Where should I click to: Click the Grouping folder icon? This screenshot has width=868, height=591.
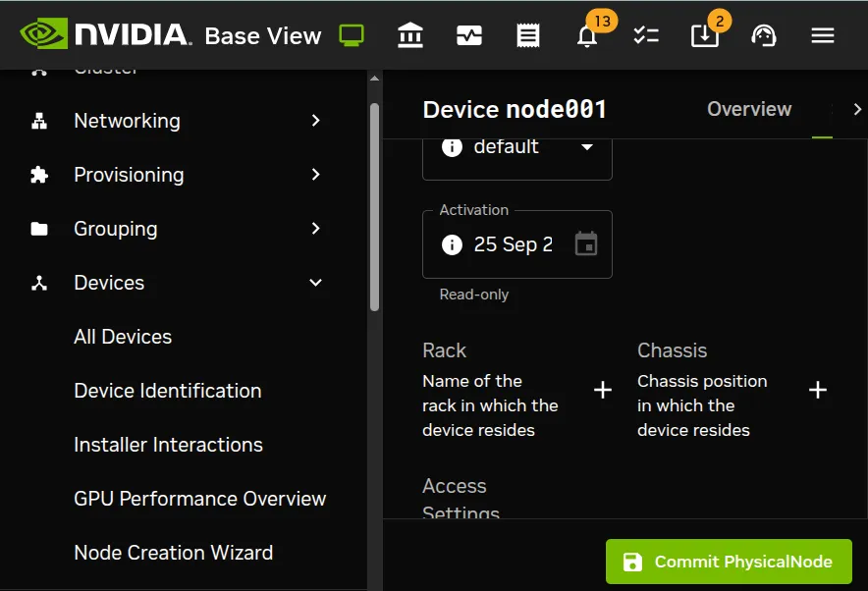pyautogui.click(x=39, y=229)
